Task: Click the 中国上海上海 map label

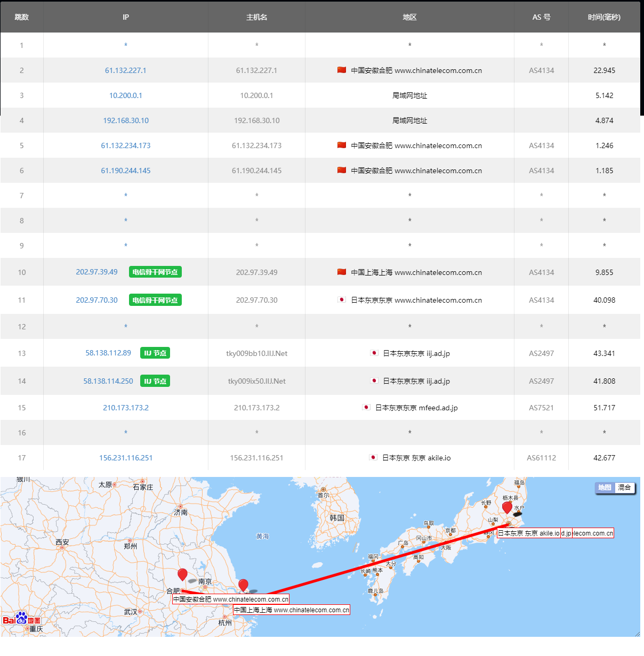Action: (x=292, y=610)
